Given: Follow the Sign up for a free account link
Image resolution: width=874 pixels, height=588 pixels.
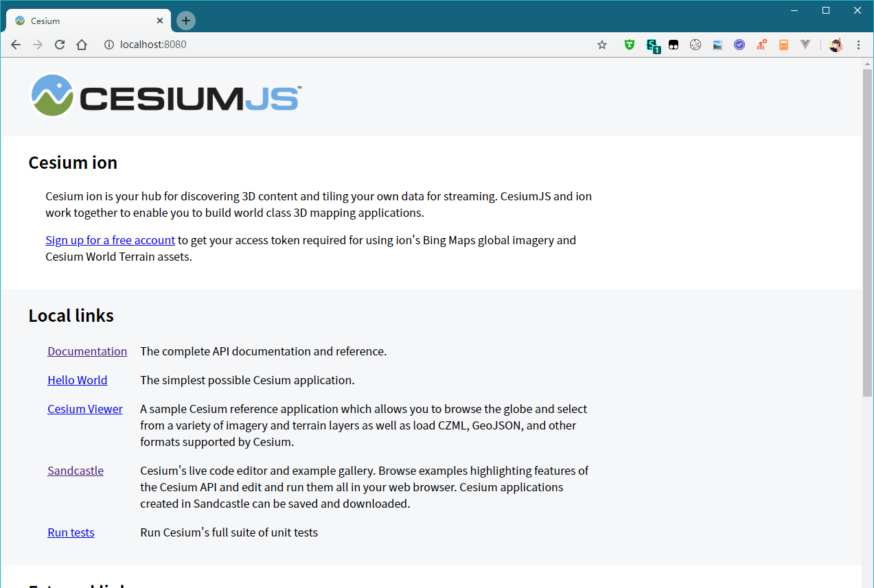Looking at the screenshot, I should [x=111, y=240].
